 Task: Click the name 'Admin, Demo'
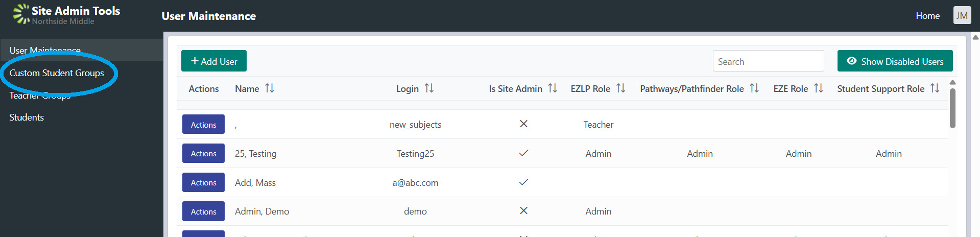tap(262, 211)
